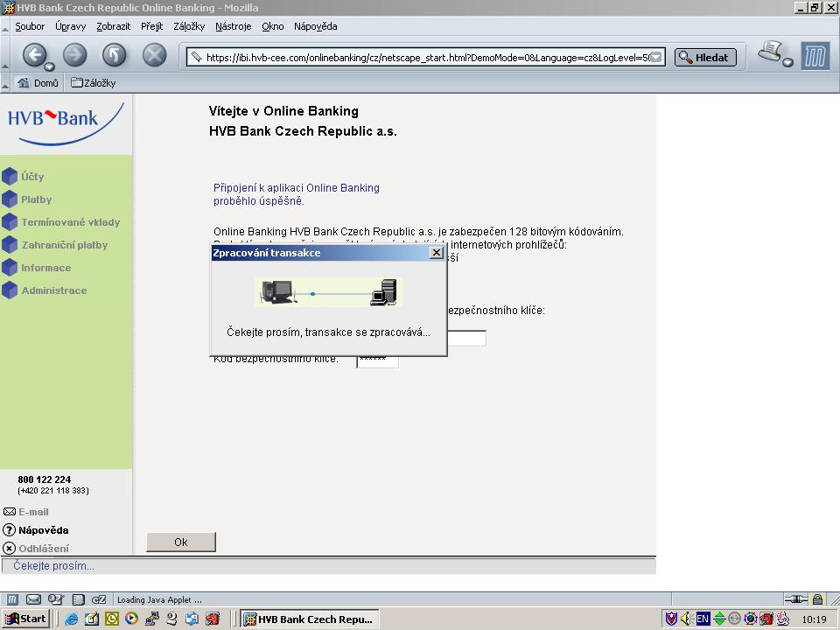Click the Windows Start button
The width and height of the screenshot is (840, 630).
pyautogui.click(x=25, y=619)
